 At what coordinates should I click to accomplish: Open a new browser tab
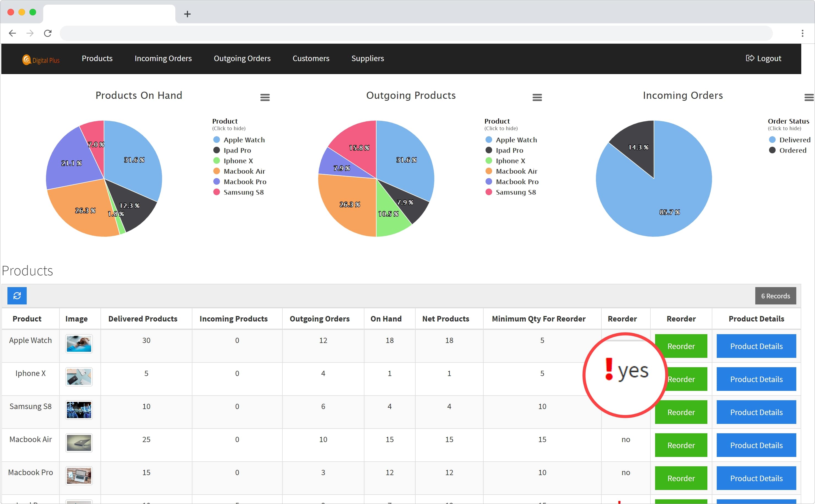point(187,14)
